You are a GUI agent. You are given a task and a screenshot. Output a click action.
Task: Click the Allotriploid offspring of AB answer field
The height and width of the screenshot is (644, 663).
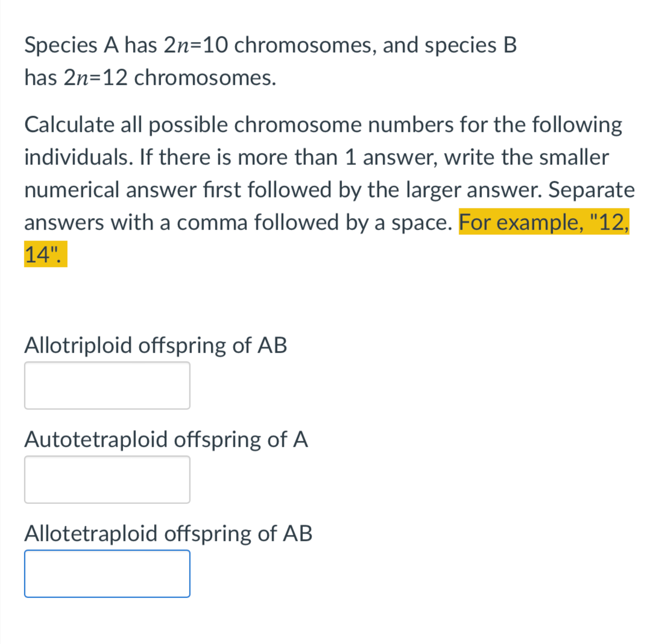(x=108, y=386)
